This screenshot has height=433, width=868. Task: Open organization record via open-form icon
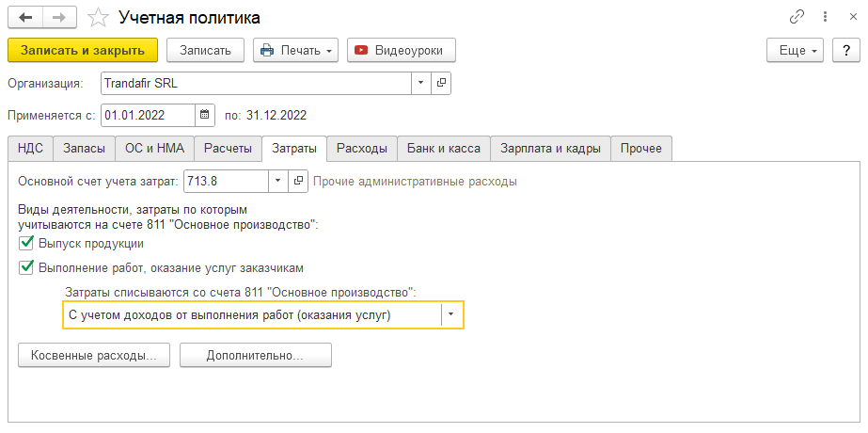coord(441,83)
